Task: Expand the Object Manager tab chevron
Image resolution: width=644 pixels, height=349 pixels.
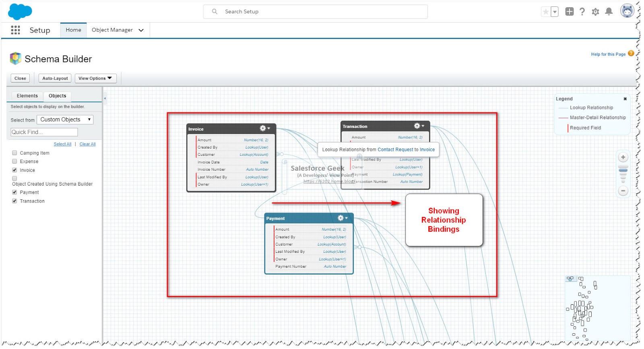Action: [141, 30]
